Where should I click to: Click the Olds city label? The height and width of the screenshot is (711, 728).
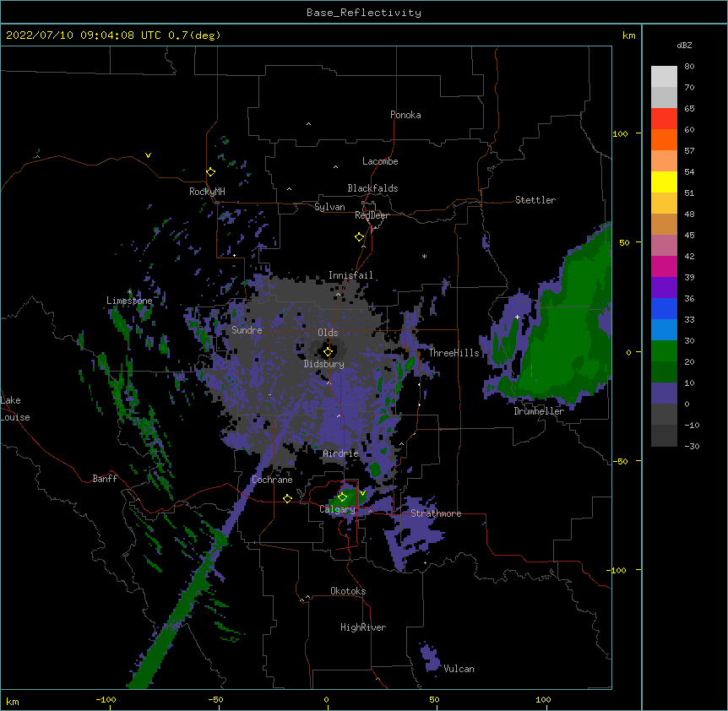328,333
